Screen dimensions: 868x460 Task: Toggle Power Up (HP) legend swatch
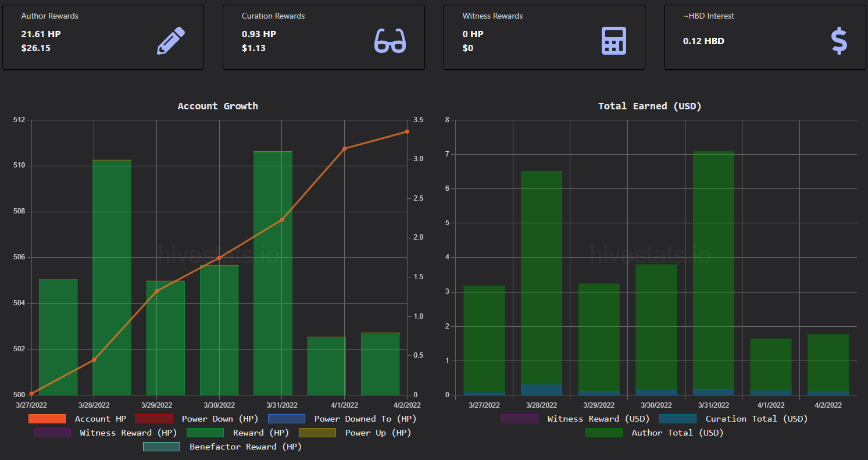[317, 433]
